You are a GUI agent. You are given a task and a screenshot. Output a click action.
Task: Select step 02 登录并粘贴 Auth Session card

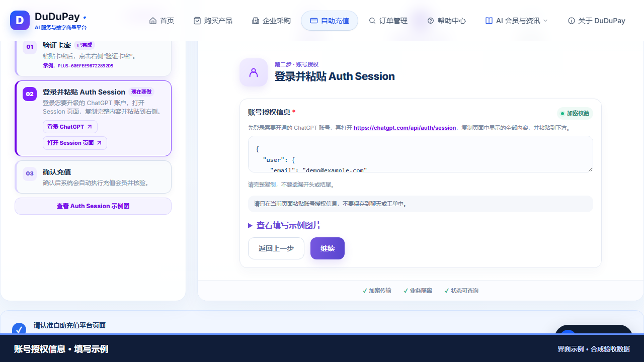[93, 119]
